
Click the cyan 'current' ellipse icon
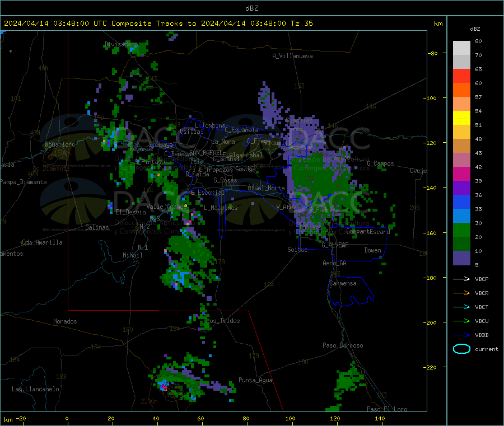pos(461,349)
